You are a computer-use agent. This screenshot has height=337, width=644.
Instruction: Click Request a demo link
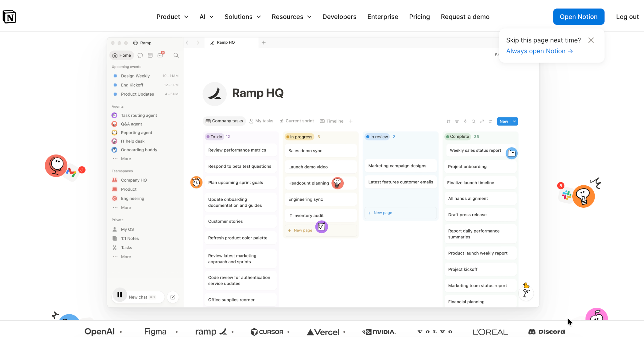465,17
